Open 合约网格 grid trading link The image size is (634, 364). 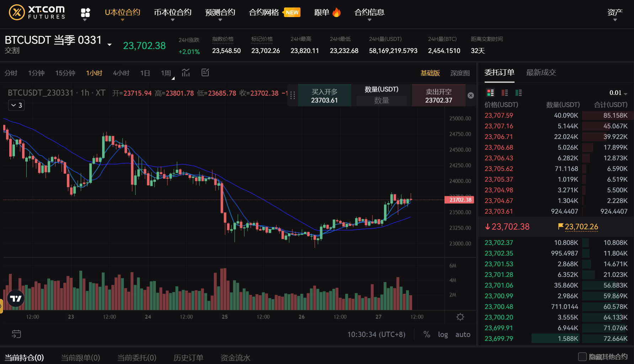pyautogui.click(x=275, y=12)
